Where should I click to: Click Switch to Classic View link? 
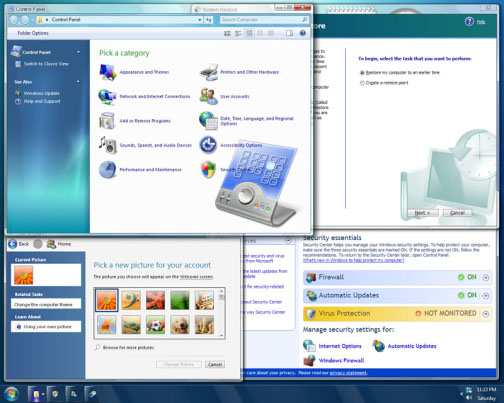click(x=46, y=64)
